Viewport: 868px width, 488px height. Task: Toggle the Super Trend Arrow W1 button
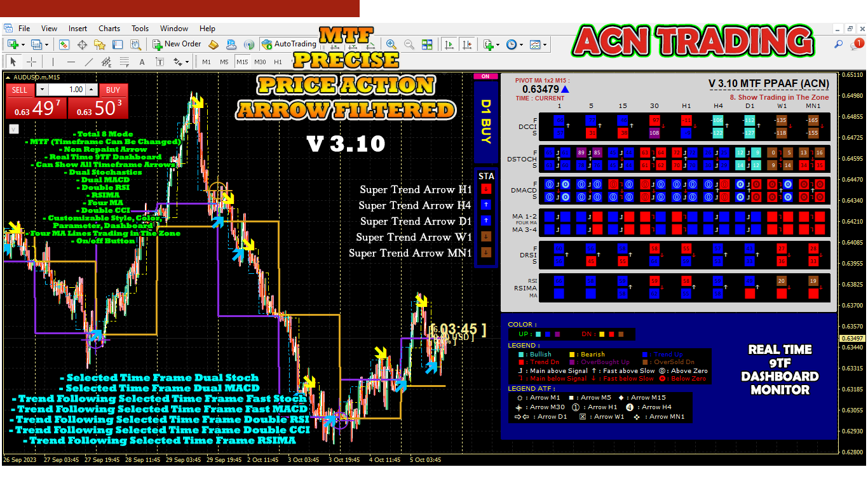pos(485,236)
